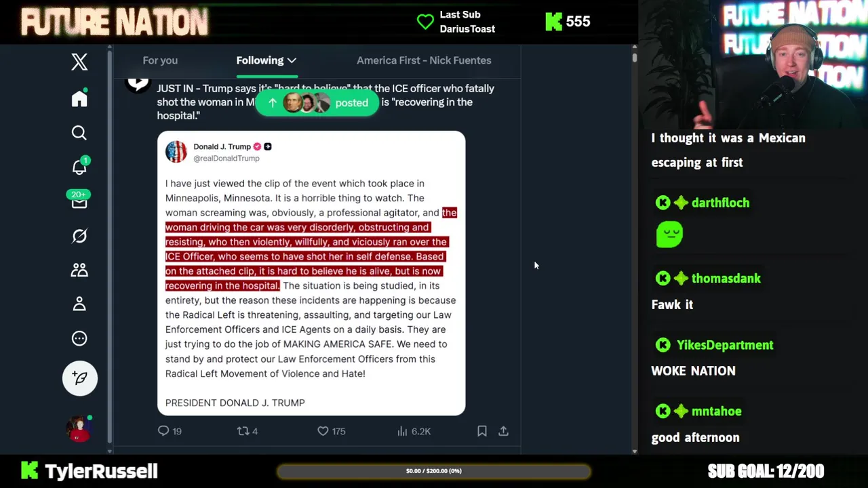Screen dimensions: 868x488
Task: Click the X logo icon
Action: pos(79,62)
